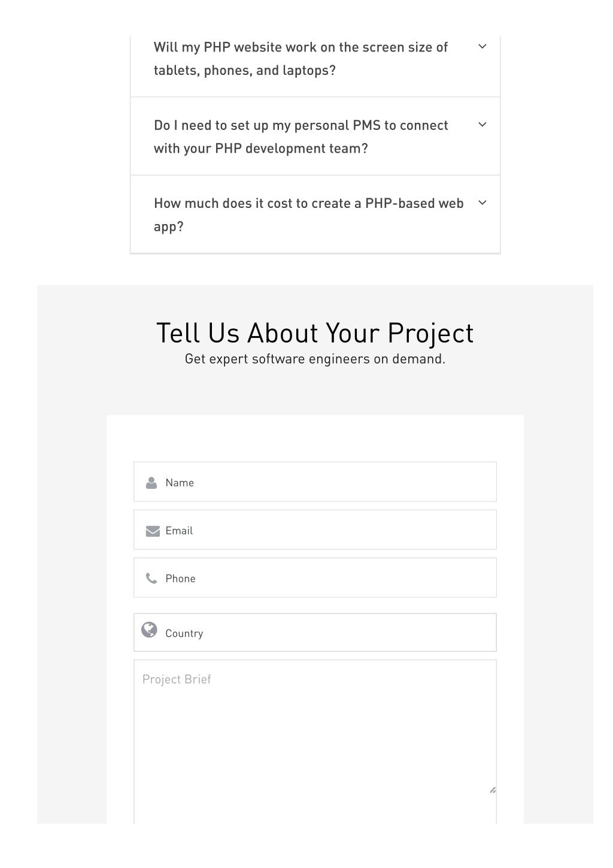Click the Project Brief resize handle
613x868 pixels.
[x=493, y=790]
